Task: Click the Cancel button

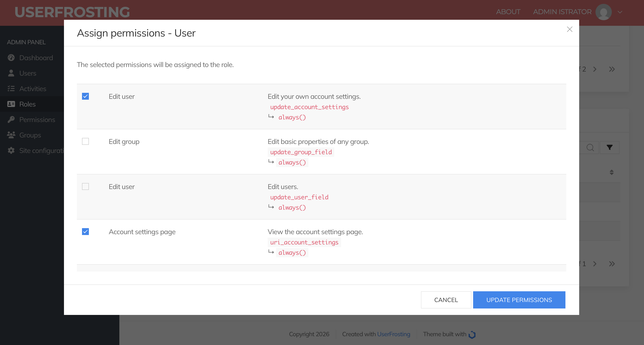Action: click(x=446, y=300)
